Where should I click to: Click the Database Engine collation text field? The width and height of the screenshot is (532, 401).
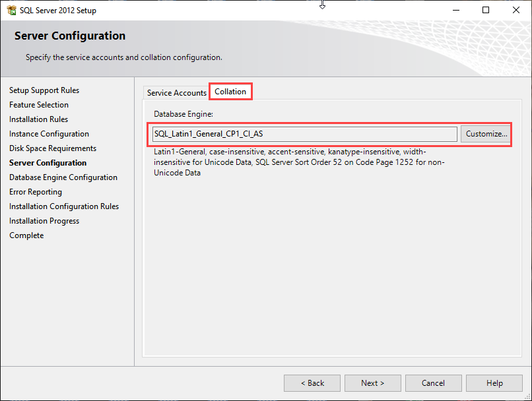tap(304, 134)
